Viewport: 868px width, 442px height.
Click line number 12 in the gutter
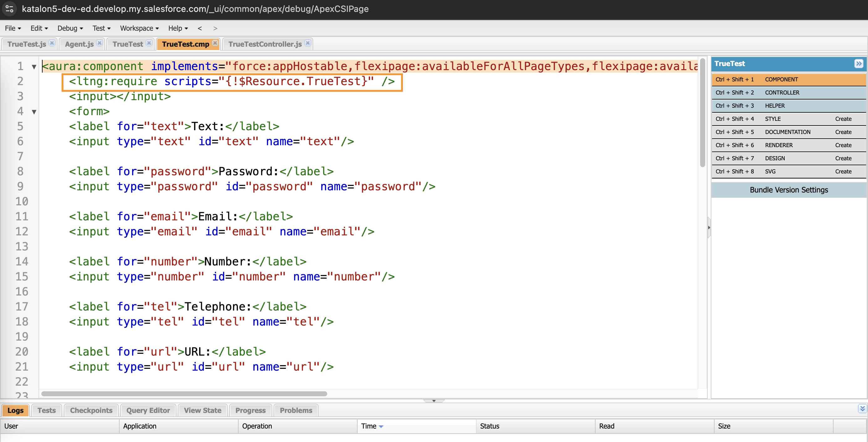pyautogui.click(x=22, y=232)
